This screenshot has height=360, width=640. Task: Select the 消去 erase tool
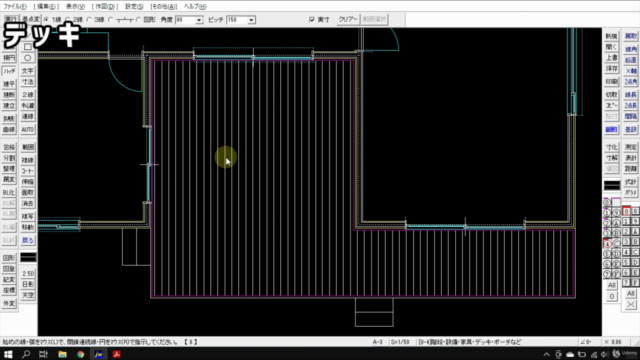pos(28,203)
